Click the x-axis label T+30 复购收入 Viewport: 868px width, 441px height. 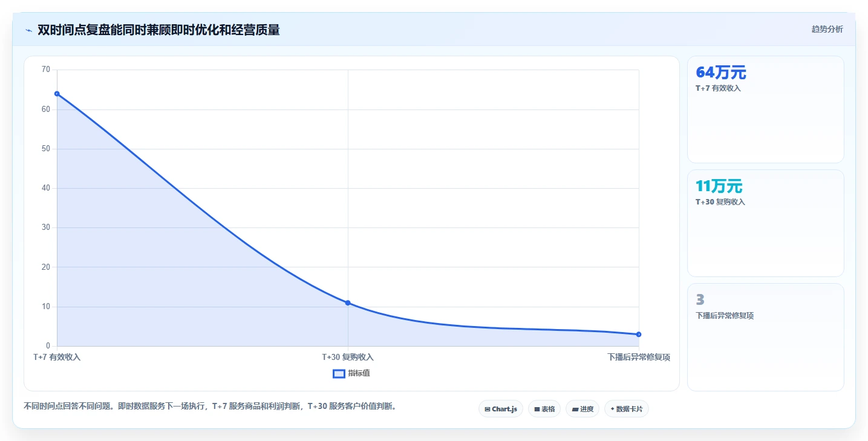pos(348,357)
